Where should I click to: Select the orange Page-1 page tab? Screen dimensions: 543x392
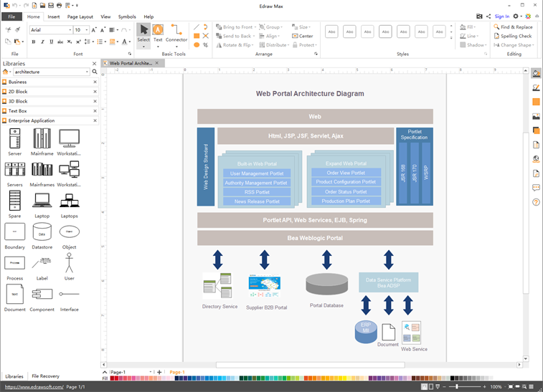177,372
